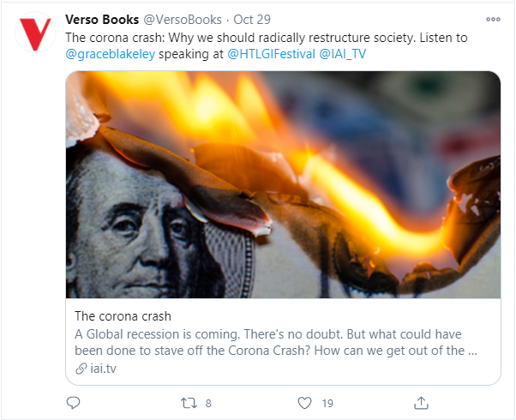The height and width of the screenshot is (420, 516).
Task: Click the burning dollar bill preview image
Action: point(283,184)
